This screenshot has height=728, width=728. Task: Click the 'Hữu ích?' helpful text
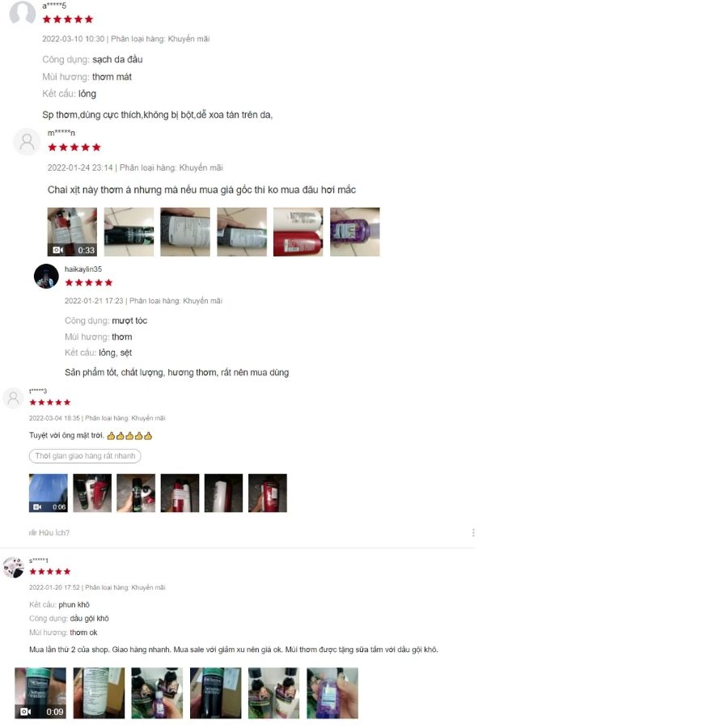click(x=54, y=532)
